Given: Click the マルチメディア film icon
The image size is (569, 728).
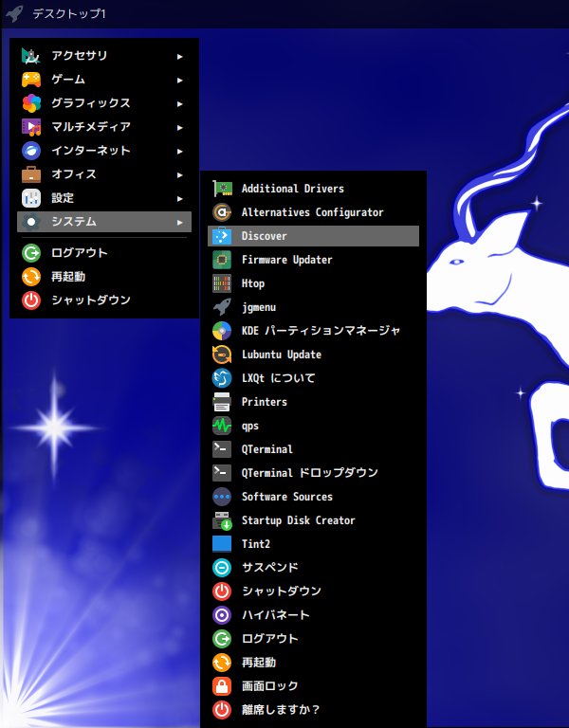Looking at the screenshot, I should [31, 127].
